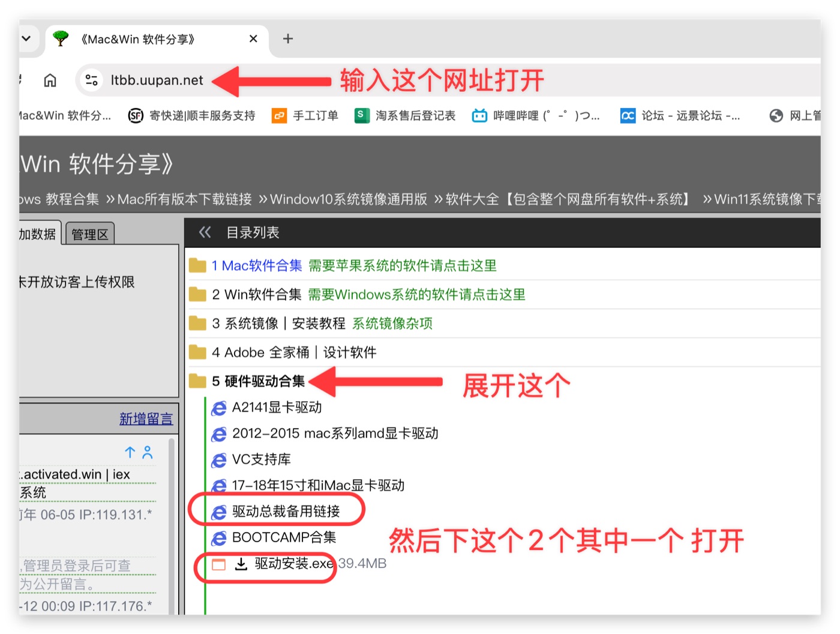Click the SF express bookmark icon
This screenshot has width=840, height=634.
[136, 115]
